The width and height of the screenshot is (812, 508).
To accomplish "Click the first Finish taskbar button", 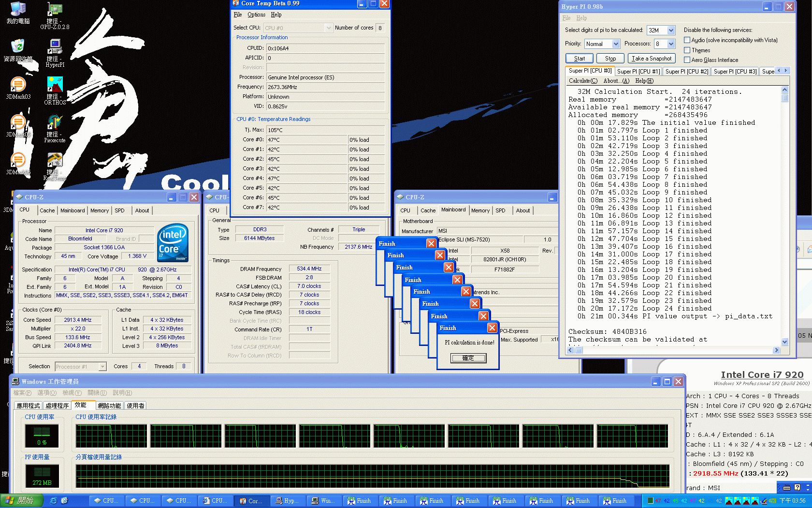I will pos(360,501).
